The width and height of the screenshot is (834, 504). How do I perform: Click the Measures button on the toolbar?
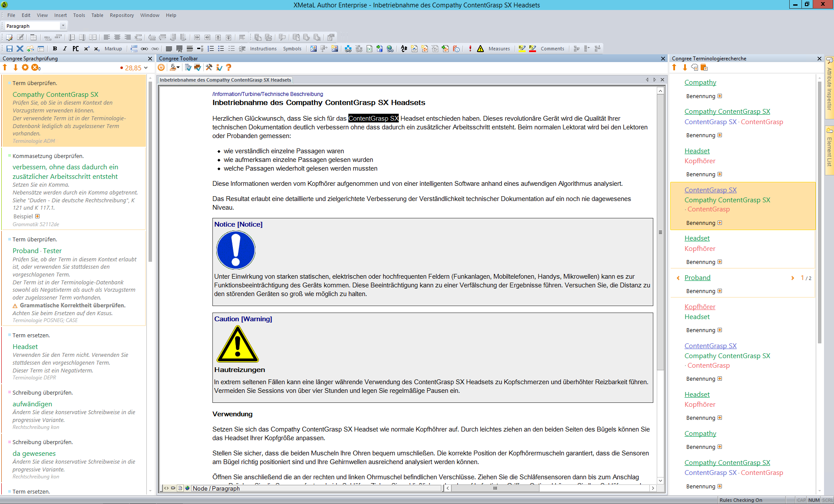499,49
